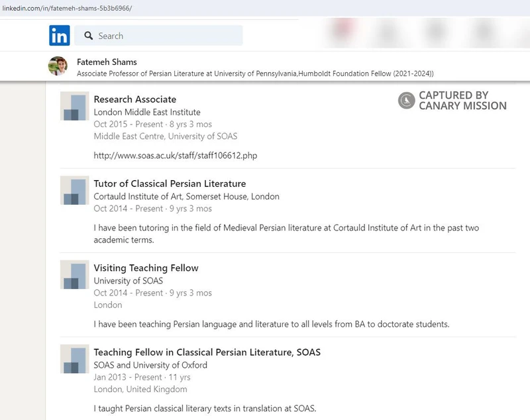Select the browser address bar URL

tap(66, 5)
